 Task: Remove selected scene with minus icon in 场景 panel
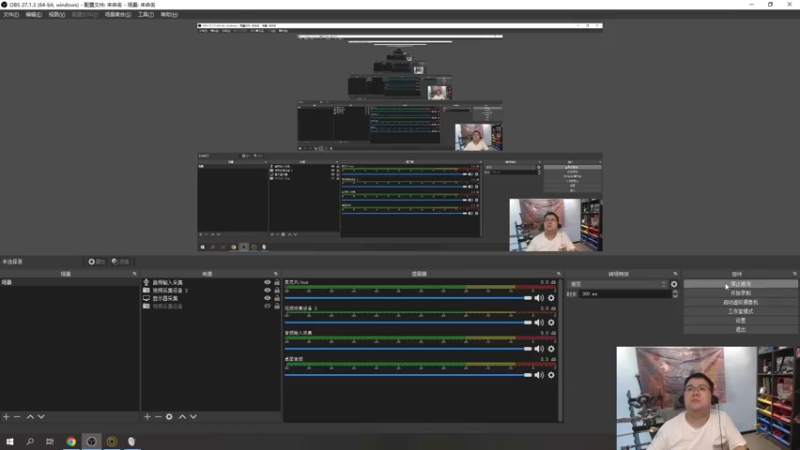pos(17,417)
